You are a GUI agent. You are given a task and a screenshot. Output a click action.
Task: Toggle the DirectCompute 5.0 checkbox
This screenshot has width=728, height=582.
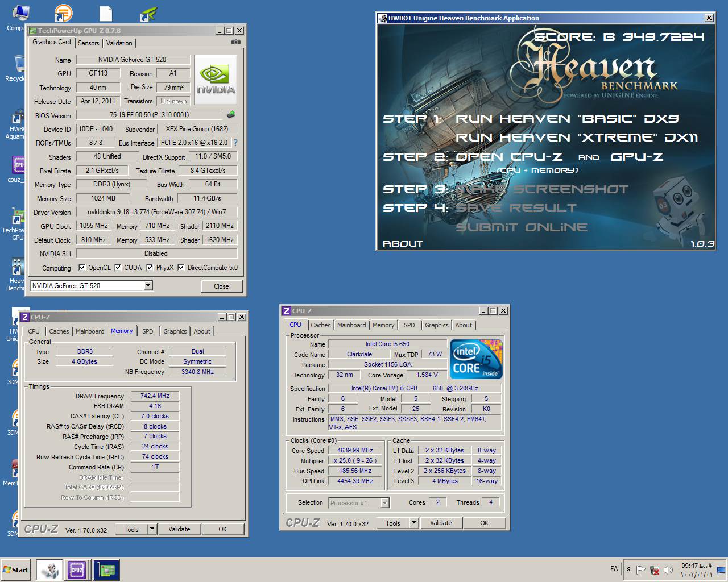pyautogui.click(x=181, y=268)
